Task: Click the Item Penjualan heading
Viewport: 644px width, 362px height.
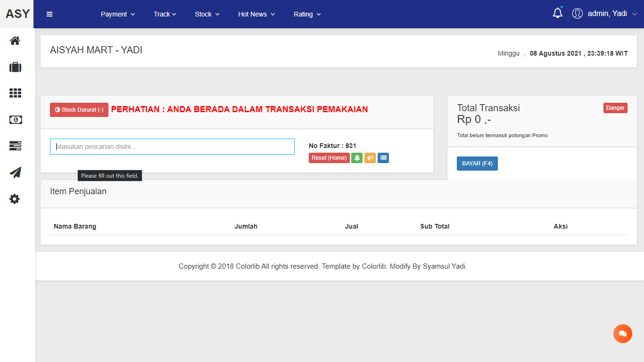Action: pyautogui.click(x=78, y=191)
